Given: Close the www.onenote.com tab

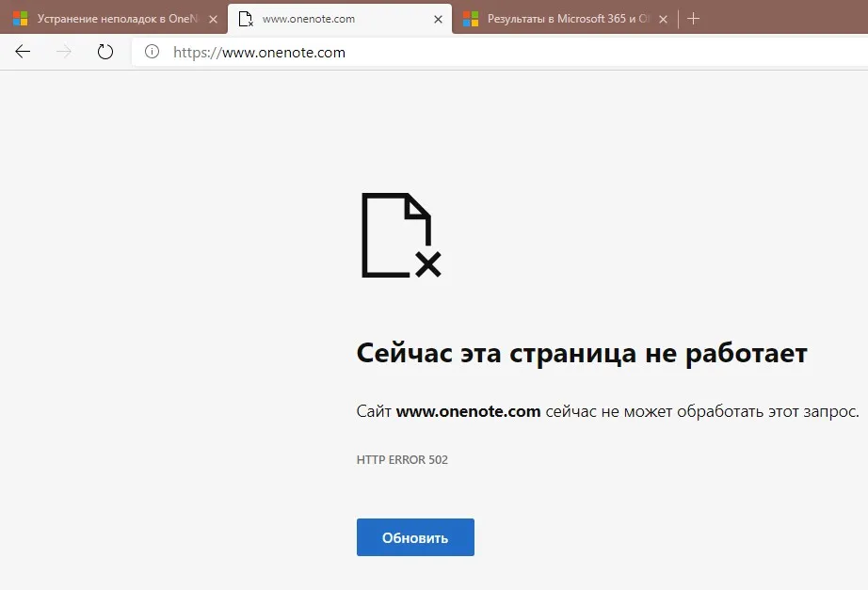Looking at the screenshot, I should pos(438,20).
